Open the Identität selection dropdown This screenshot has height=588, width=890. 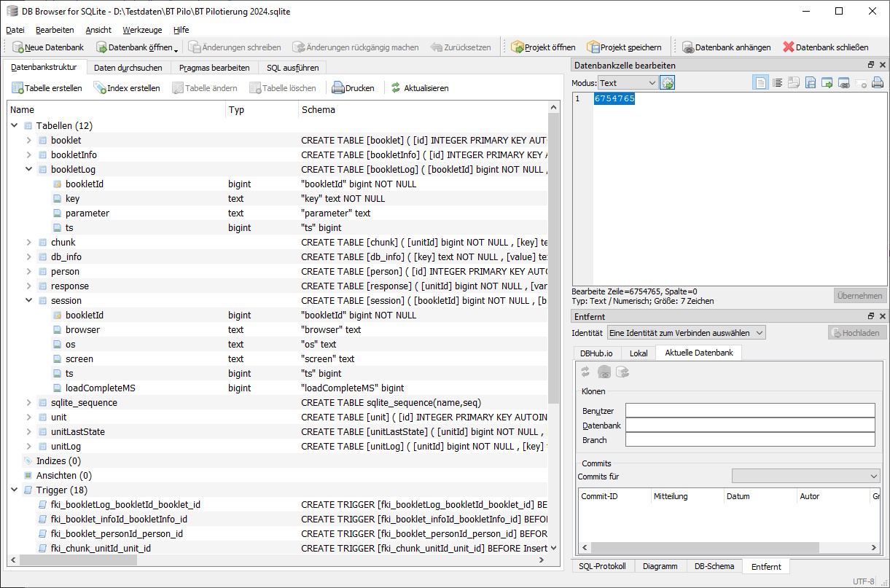(686, 333)
